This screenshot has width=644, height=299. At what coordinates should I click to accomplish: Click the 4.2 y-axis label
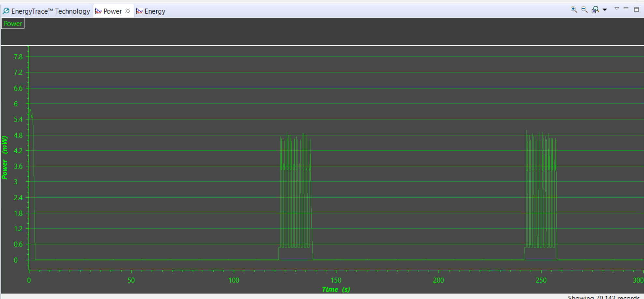(18, 151)
